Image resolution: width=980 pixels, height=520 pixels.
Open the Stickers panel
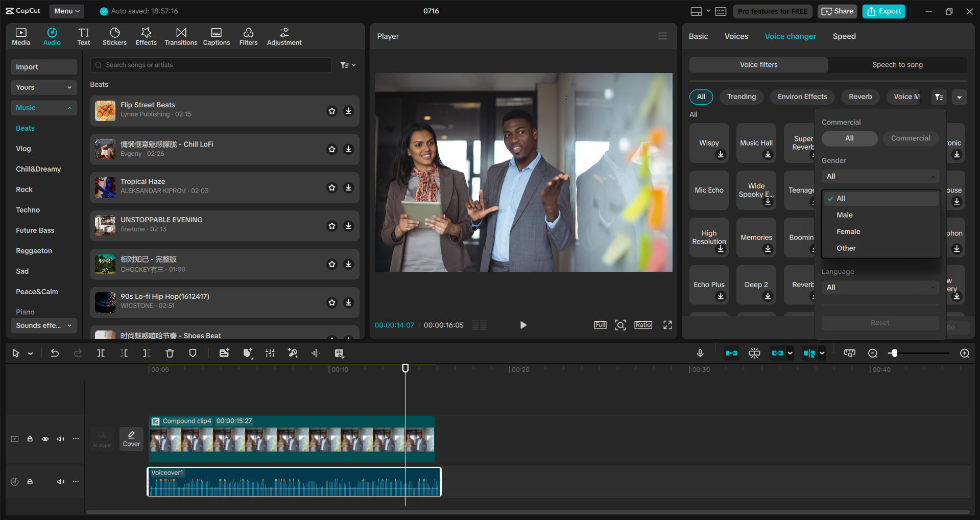pyautogui.click(x=114, y=36)
